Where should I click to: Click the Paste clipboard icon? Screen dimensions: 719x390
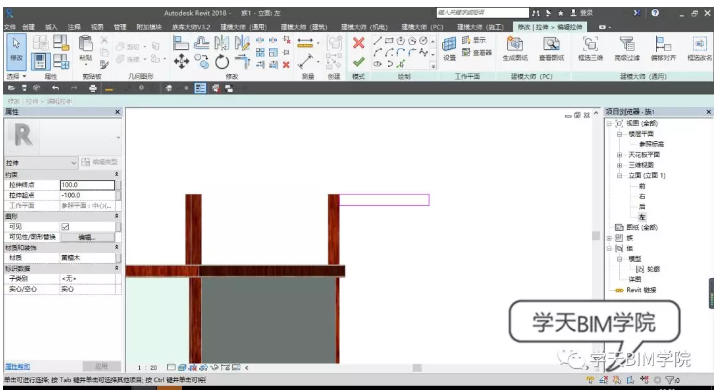(x=86, y=47)
